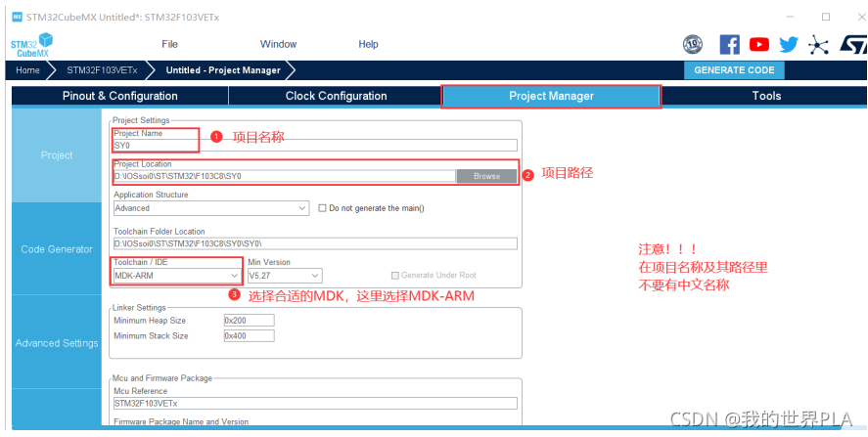This screenshot has height=437, width=868.
Task: Expand the Application Structure dropdown
Action: [211, 208]
